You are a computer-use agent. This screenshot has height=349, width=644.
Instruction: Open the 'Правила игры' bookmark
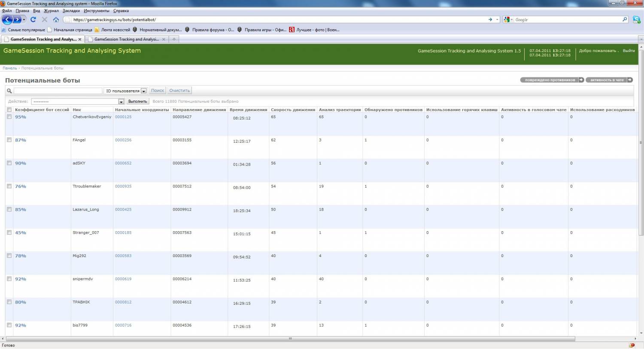(262, 30)
